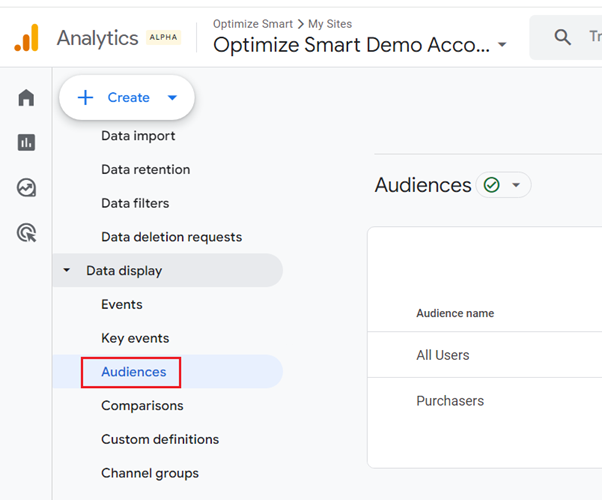The width and height of the screenshot is (602, 500).
Task: Click the Optimize Smart breadcrumb link
Action: [x=253, y=24]
